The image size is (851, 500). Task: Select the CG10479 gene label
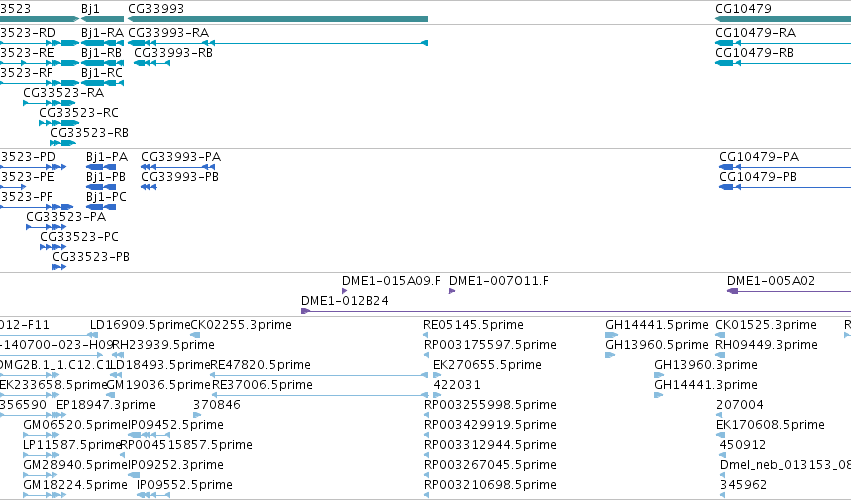pyautogui.click(x=743, y=9)
